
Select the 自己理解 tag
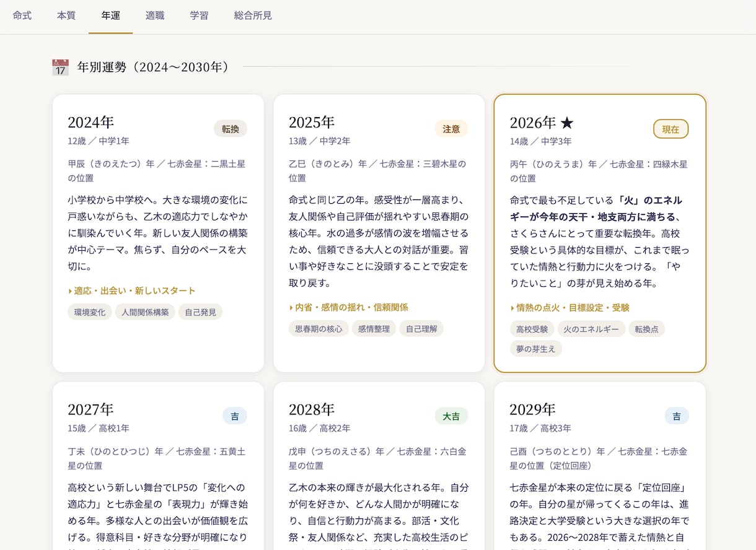coord(421,329)
